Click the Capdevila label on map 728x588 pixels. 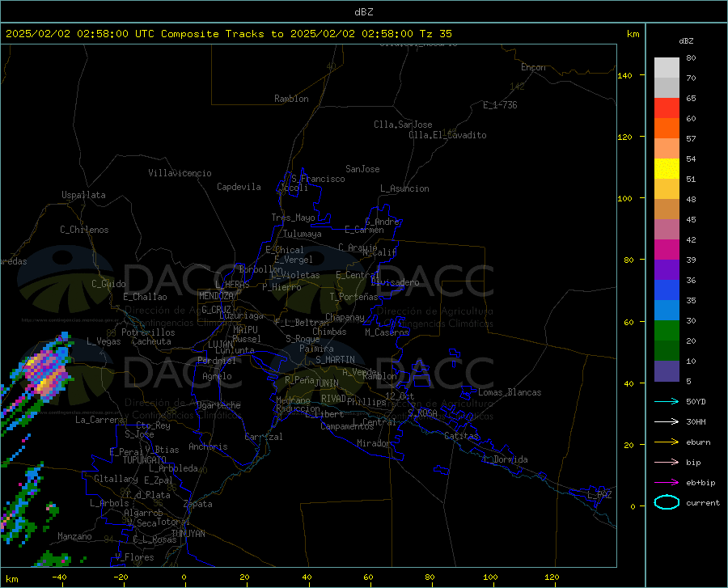(239, 187)
